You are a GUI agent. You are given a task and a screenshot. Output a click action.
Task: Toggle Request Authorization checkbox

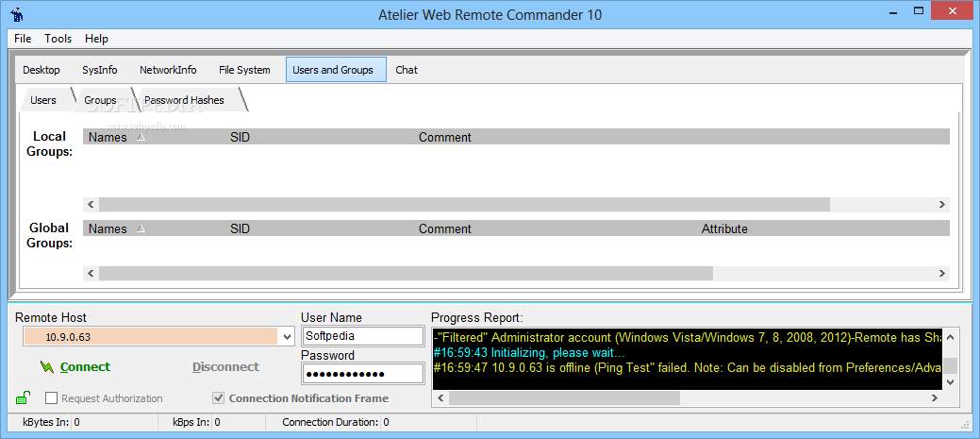click(51, 397)
